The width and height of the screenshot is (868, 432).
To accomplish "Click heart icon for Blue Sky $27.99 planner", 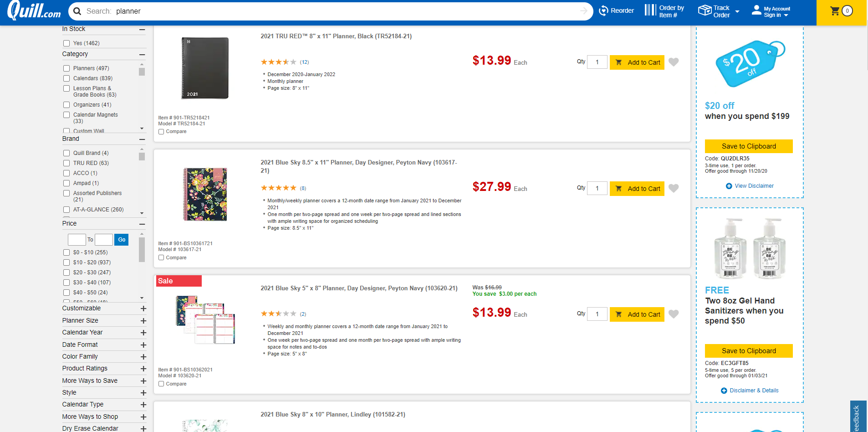I will pyautogui.click(x=674, y=188).
